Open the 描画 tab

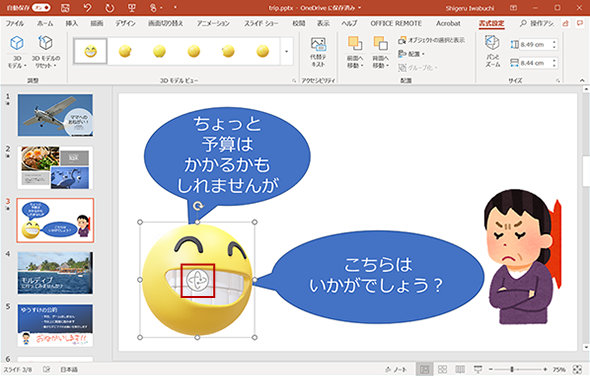97,23
